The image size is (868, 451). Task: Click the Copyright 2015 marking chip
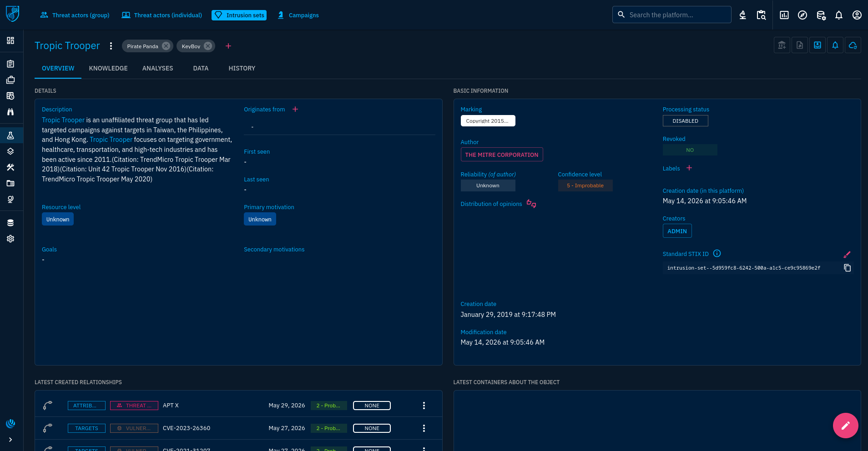click(488, 121)
